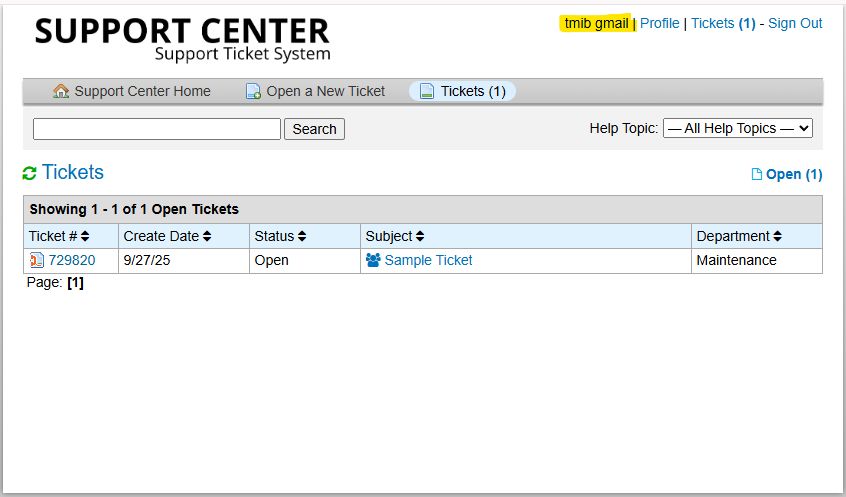Open the Profile link
The width and height of the screenshot is (846, 497).
pyautogui.click(x=659, y=23)
